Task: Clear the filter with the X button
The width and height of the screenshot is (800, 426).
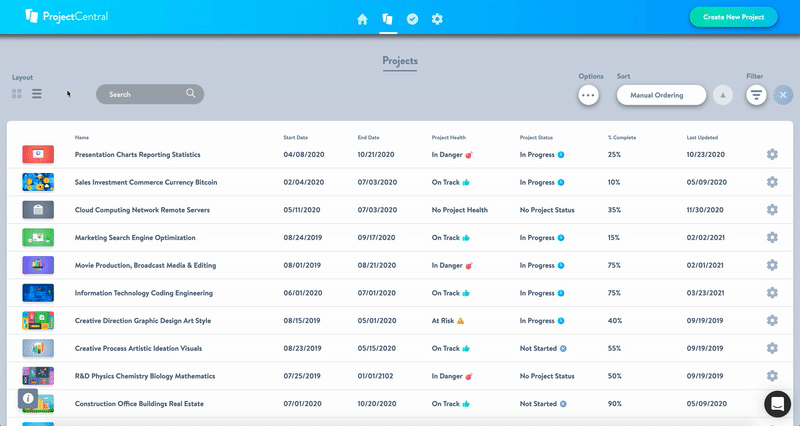Action: [x=783, y=95]
